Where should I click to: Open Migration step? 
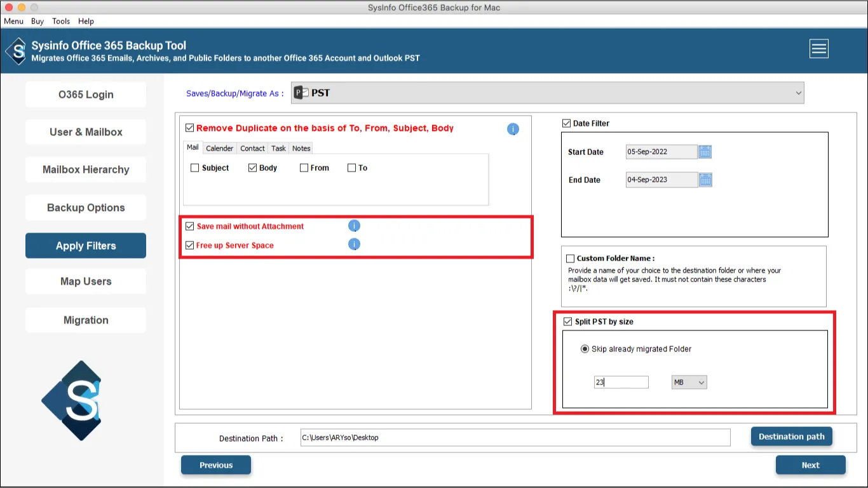[x=86, y=320]
